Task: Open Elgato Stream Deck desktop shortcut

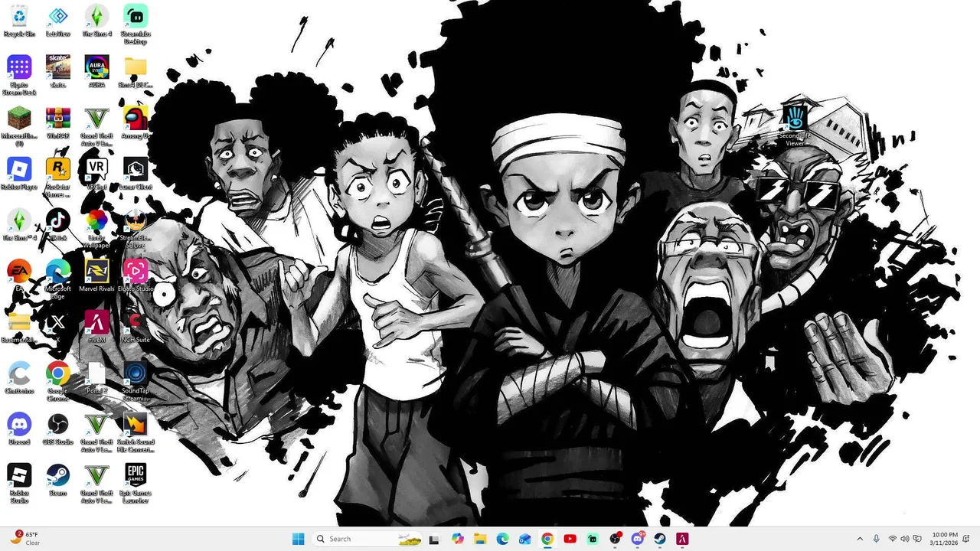Action: (x=19, y=75)
